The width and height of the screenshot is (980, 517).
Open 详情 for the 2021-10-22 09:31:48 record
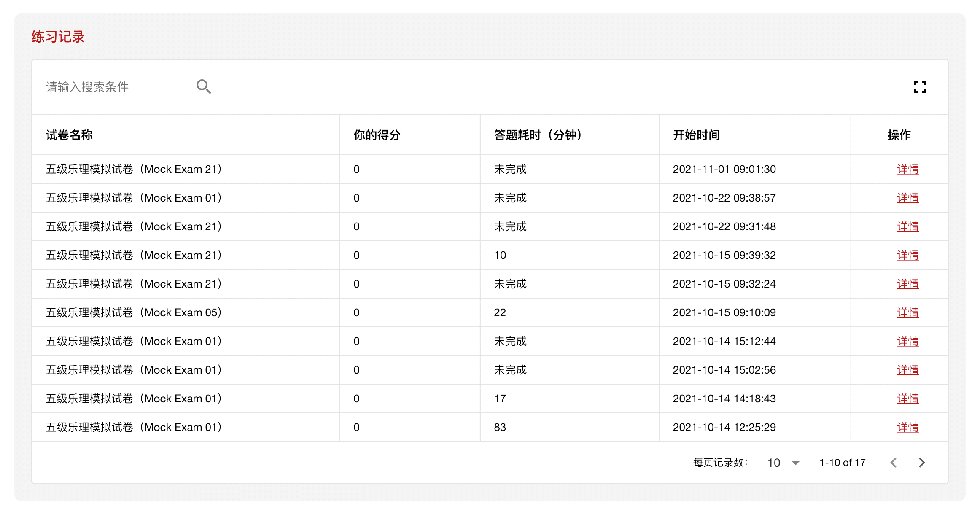(x=907, y=226)
